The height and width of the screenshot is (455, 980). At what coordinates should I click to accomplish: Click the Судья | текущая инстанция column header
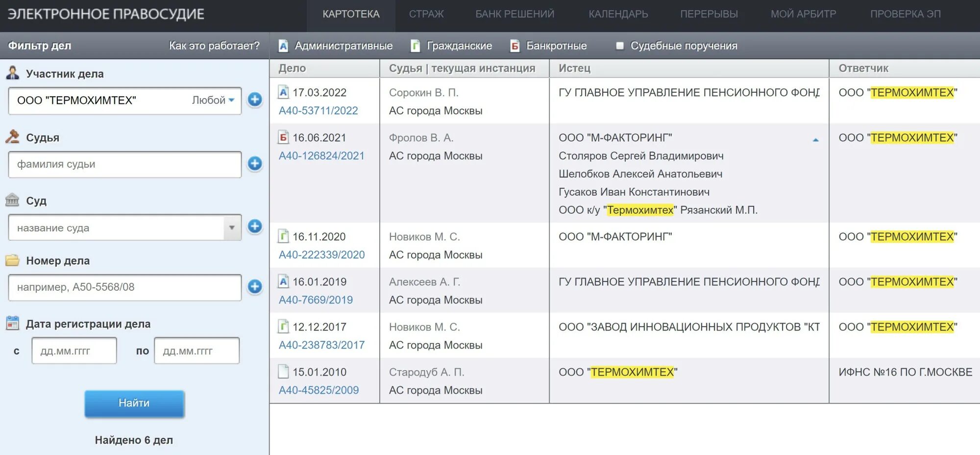(465, 68)
